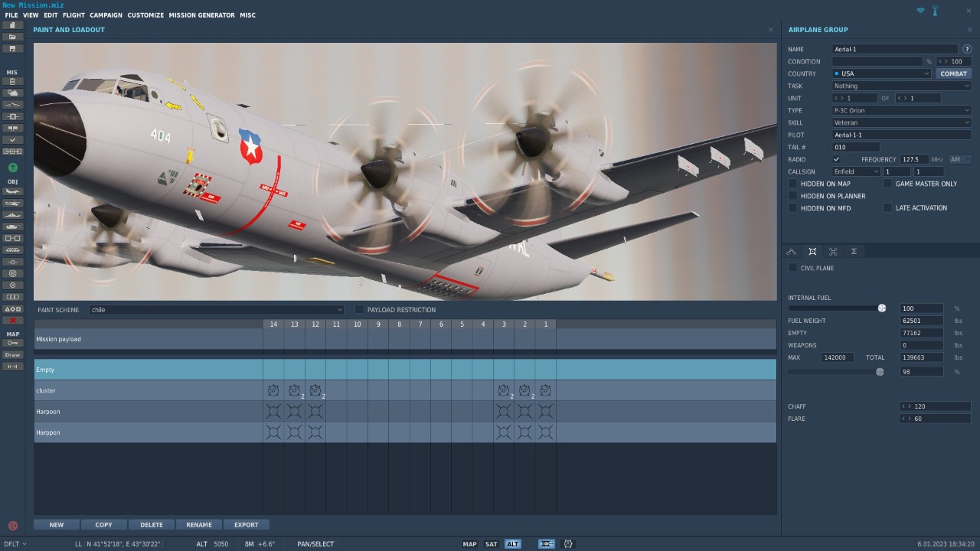Select the airplane group placement tool
This screenshot has width=980, height=551.
(x=12, y=192)
